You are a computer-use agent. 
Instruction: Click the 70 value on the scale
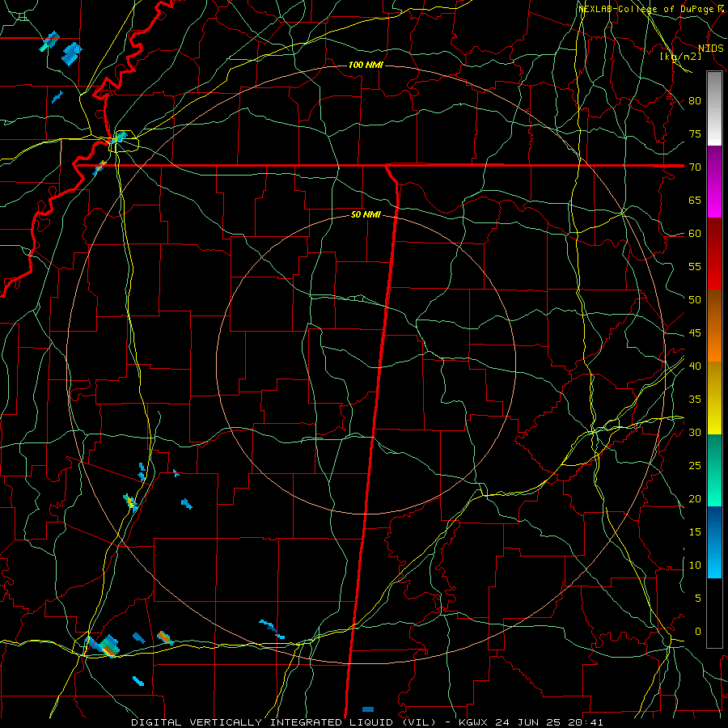(x=695, y=167)
